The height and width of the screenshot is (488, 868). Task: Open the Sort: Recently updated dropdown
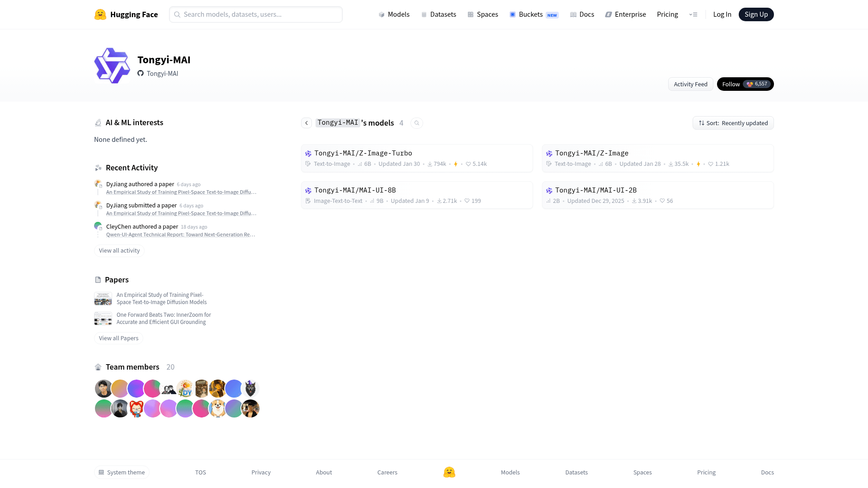click(733, 123)
